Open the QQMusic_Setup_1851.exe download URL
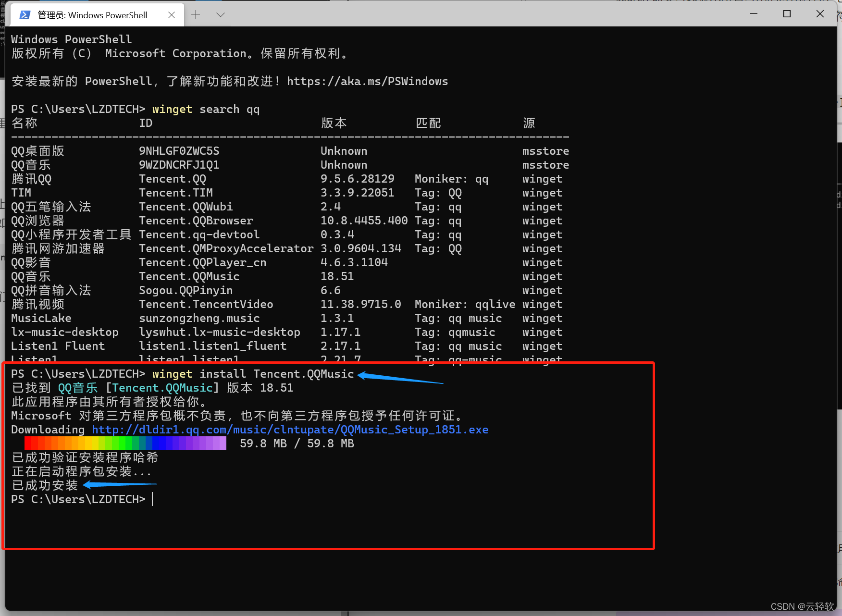The image size is (842, 616). tap(290, 430)
